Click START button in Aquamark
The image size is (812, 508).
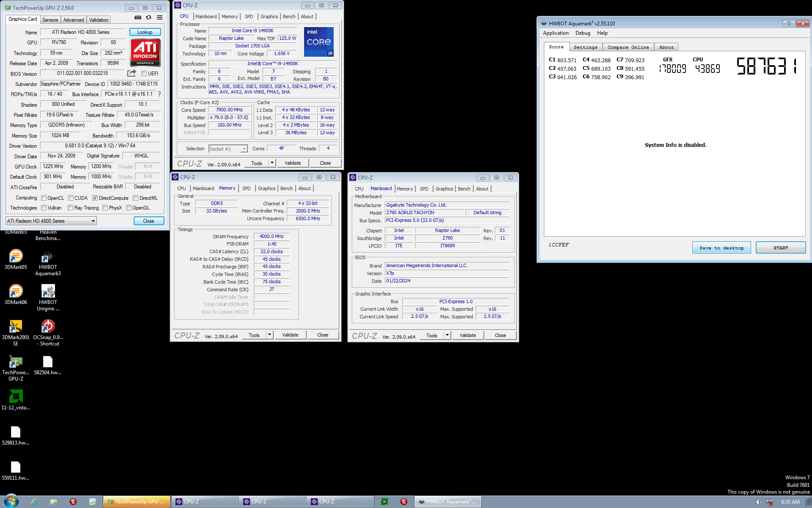point(781,248)
